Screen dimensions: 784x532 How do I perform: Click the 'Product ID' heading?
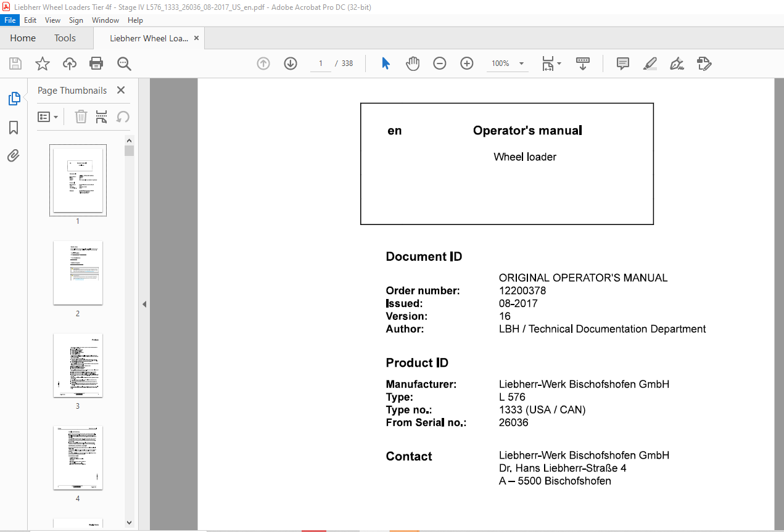tap(417, 362)
